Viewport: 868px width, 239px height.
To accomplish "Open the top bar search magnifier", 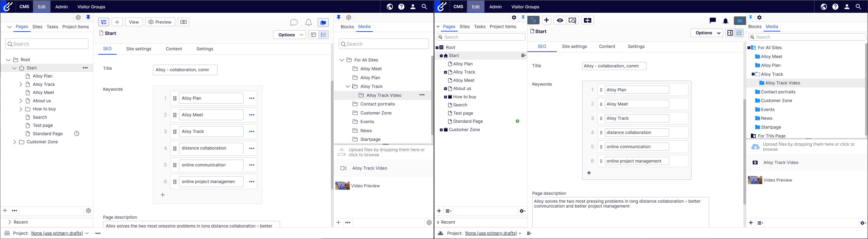I will tap(424, 7).
